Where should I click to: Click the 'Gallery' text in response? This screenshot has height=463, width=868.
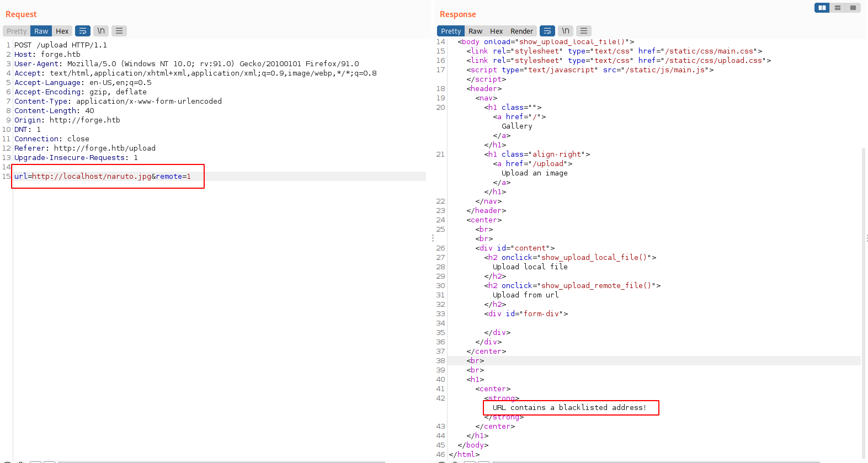click(517, 126)
